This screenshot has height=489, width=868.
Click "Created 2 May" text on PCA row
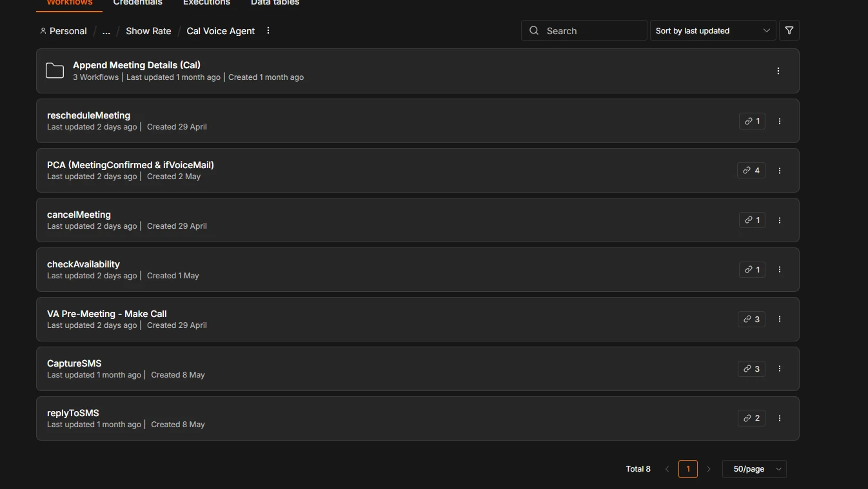click(x=174, y=177)
